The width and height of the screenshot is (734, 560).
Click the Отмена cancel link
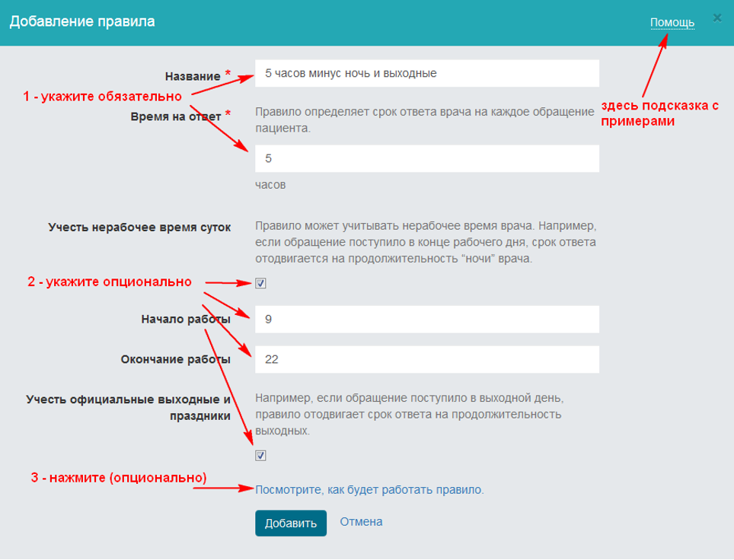pos(361,522)
